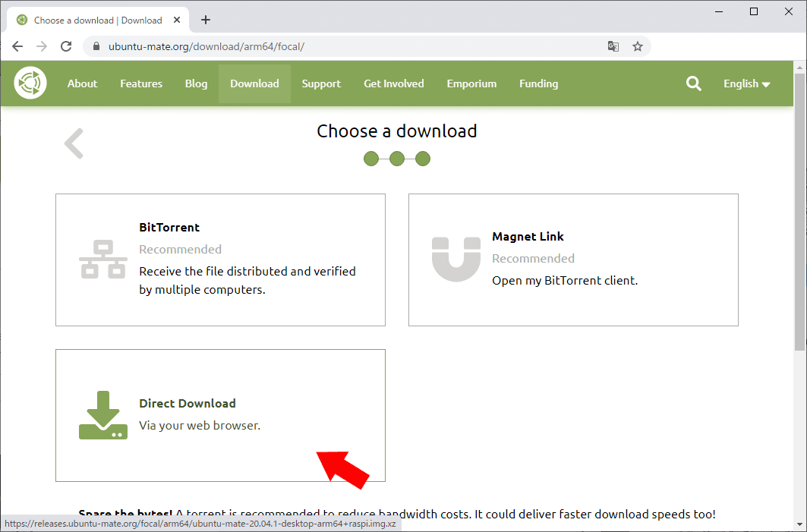Click 'Via your web browser.' text
This screenshot has height=532, width=807.
coord(200,426)
